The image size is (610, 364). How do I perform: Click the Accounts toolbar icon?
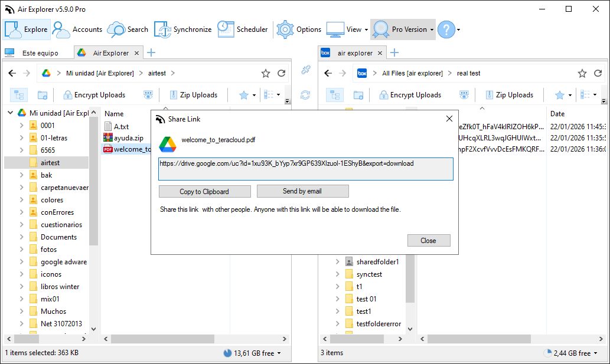coord(77,29)
